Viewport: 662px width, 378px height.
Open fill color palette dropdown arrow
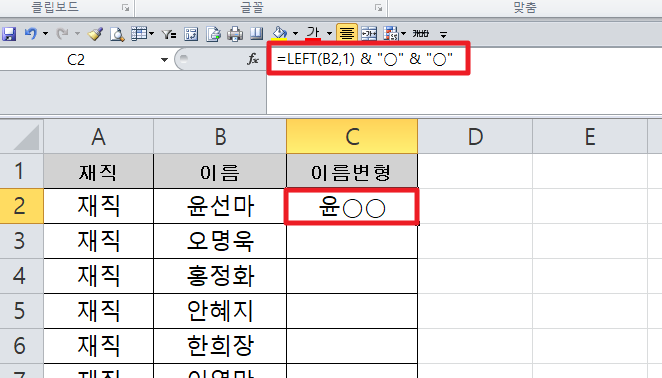point(295,34)
